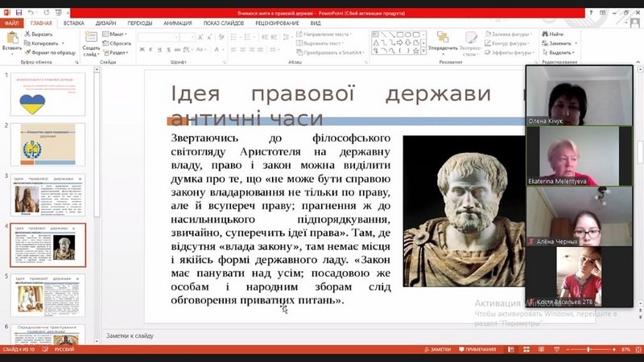Click the Save icon in Quick Access toolbar
The height and width of the screenshot is (362, 644).
(19, 13)
